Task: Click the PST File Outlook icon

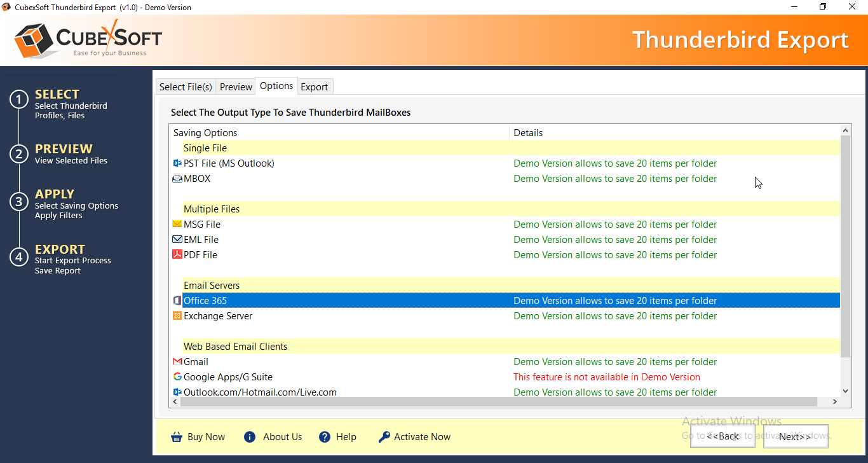Action: [x=177, y=163]
